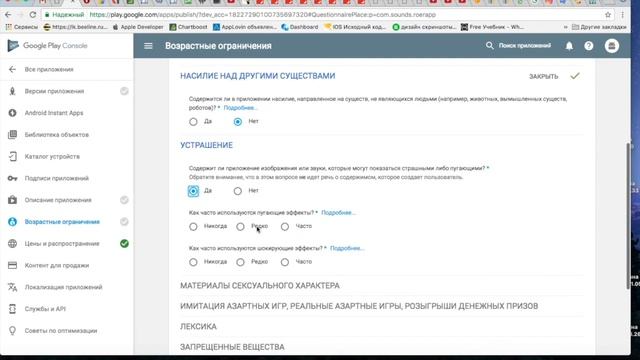Choose Часто for пугающие эффекты frequency
Image resolution: width=640 pixels, height=360 pixels.
(x=284, y=227)
